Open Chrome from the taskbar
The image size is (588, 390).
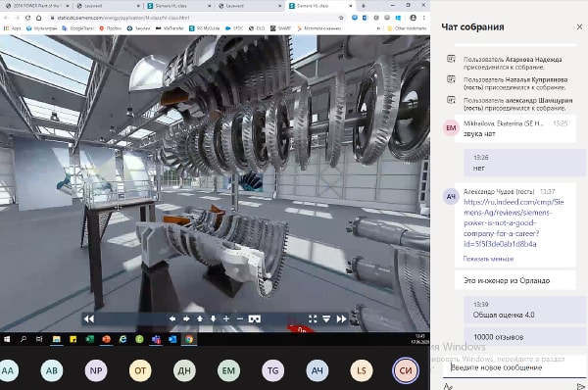click(189, 339)
